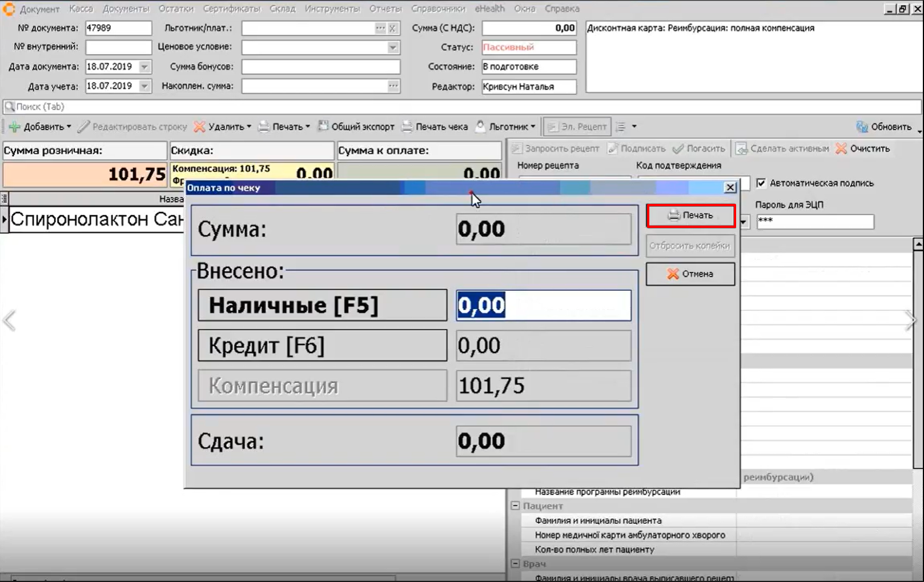Open the Дата документа date dropdown
The width and height of the screenshot is (924, 582).
(144, 67)
